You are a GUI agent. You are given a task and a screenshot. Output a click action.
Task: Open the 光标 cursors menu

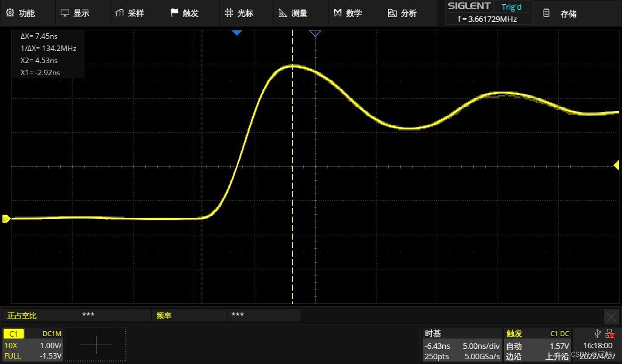(x=245, y=13)
